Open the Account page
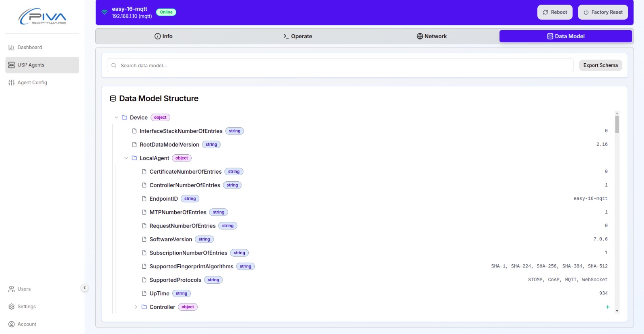Viewport: 644px width, 334px height. click(x=27, y=324)
